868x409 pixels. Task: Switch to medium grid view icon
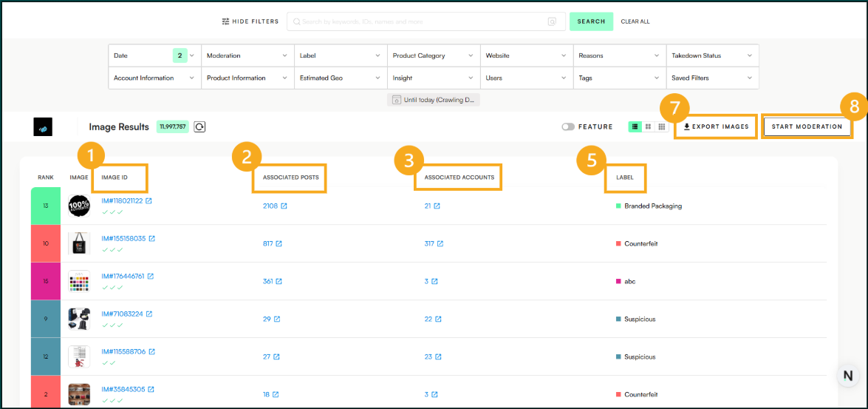648,127
